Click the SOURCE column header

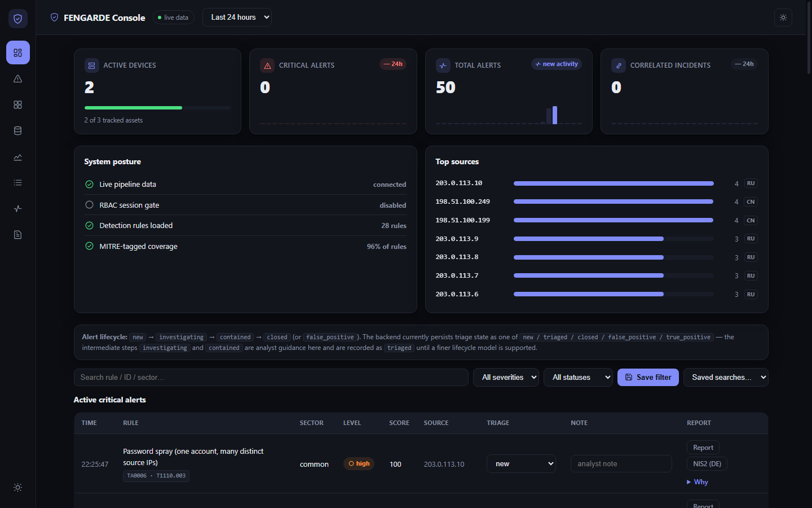436,423
